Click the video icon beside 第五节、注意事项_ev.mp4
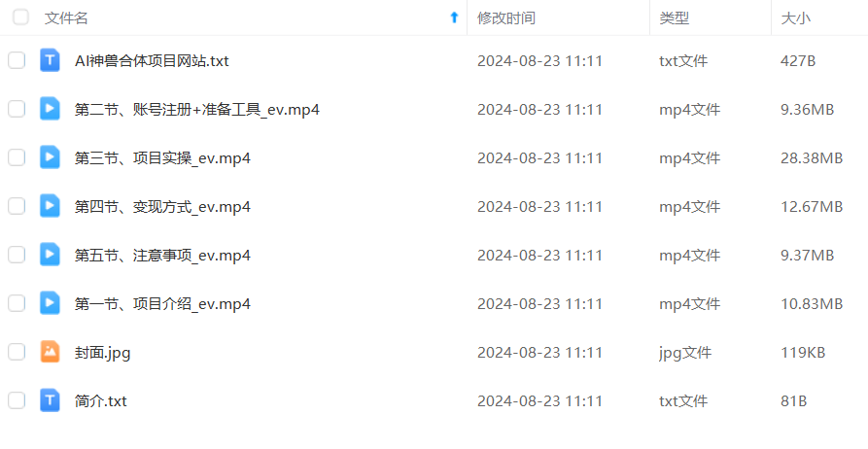868x449 pixels. [x=50, y=255]
